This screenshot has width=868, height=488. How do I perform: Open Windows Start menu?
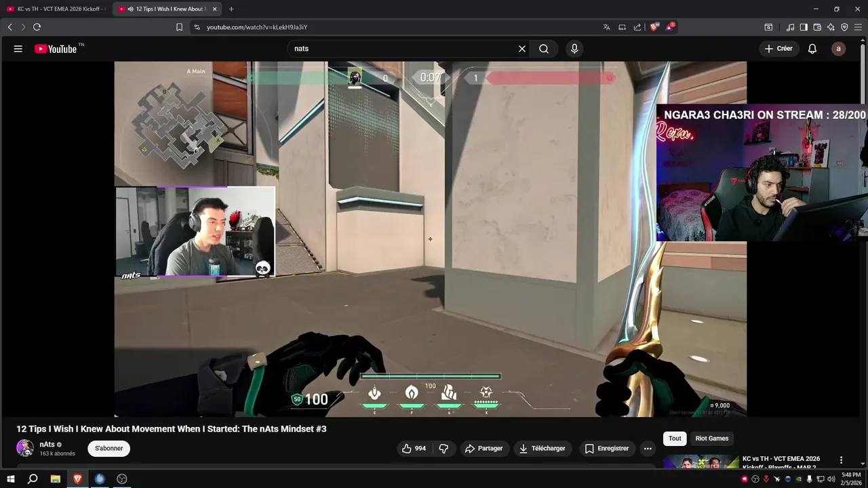pos(11,479)
